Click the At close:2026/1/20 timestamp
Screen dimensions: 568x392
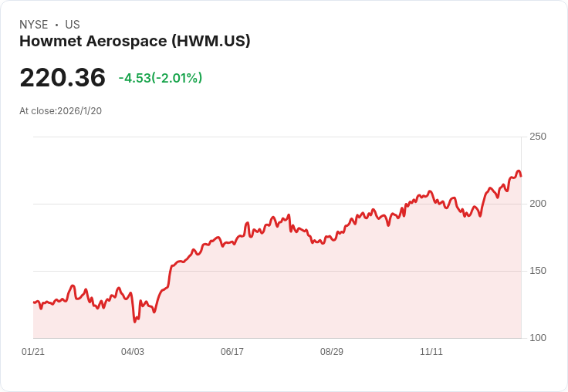tap(60, 111)
